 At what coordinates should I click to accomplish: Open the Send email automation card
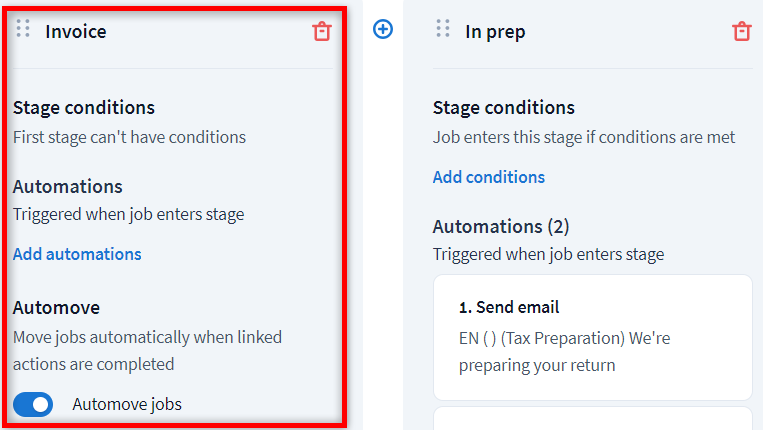[592, 336]
